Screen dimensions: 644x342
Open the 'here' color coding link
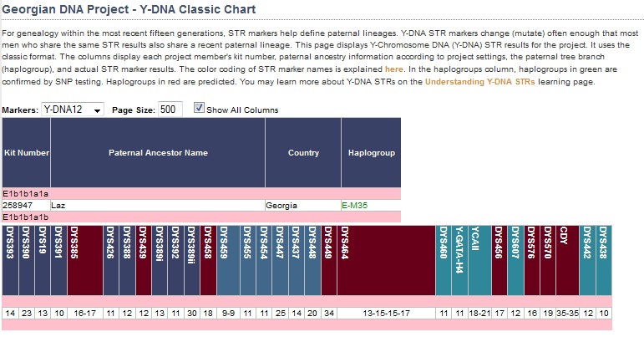coord(393,66)
